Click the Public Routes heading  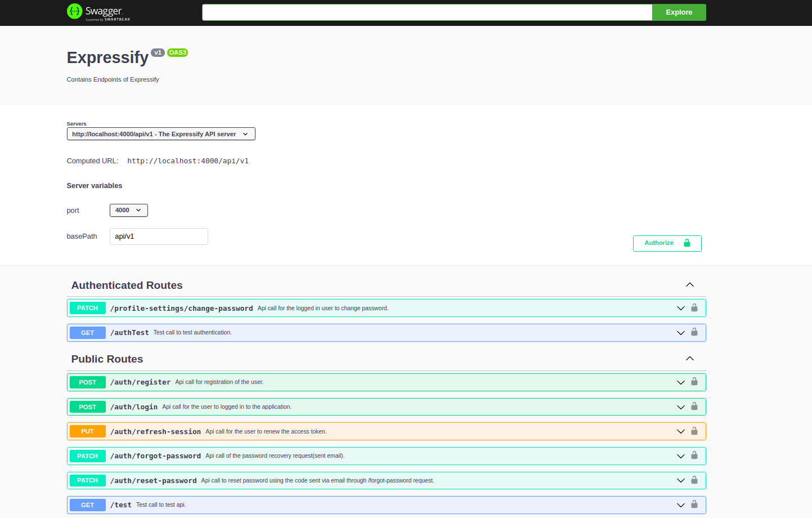(107, 359)
